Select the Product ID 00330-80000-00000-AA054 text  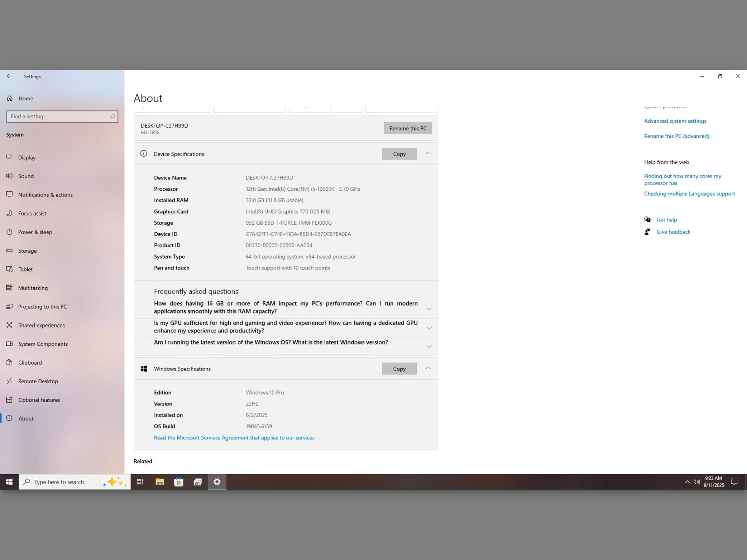(x=279, y=245)
